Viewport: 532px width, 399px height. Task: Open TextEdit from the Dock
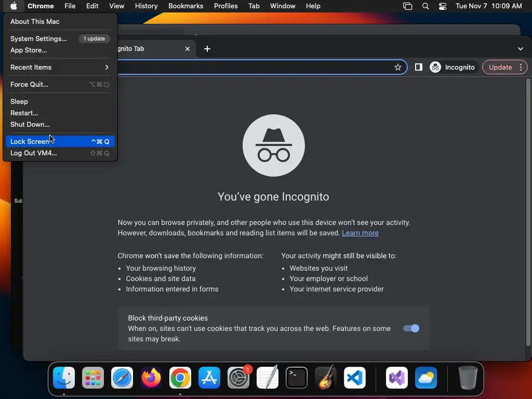pyautogui.click(x=268, y=378)
